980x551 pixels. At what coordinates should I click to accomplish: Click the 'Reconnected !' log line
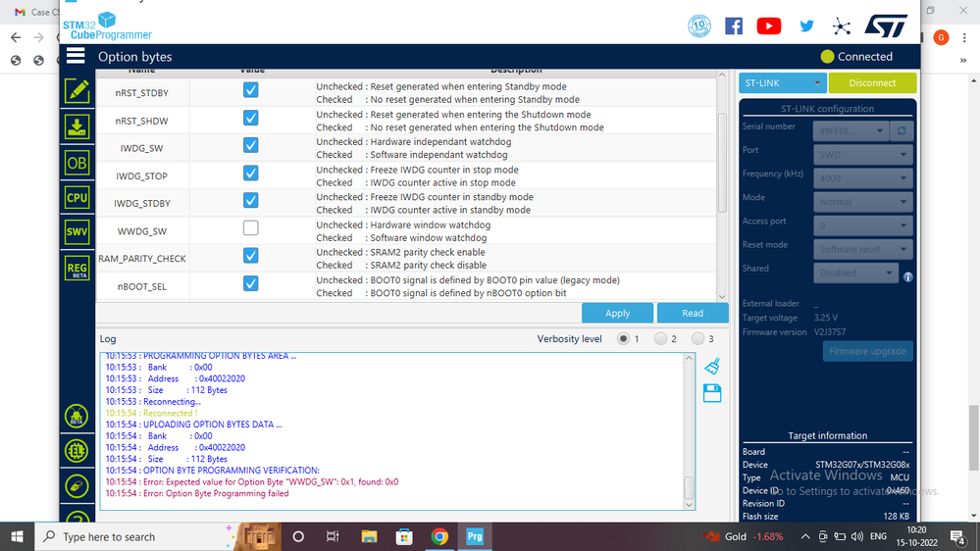151,413
